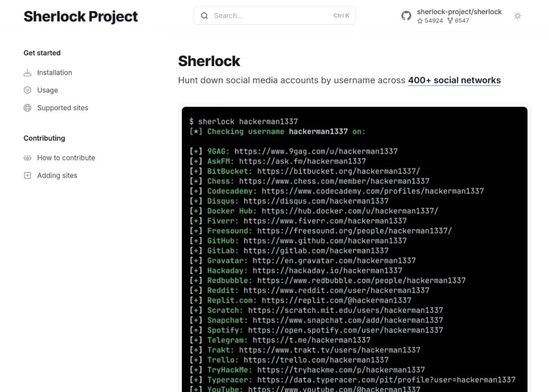Click the '$ sherlock hackerman1337' command line
The image size is (549, 392).
[243, 122]
